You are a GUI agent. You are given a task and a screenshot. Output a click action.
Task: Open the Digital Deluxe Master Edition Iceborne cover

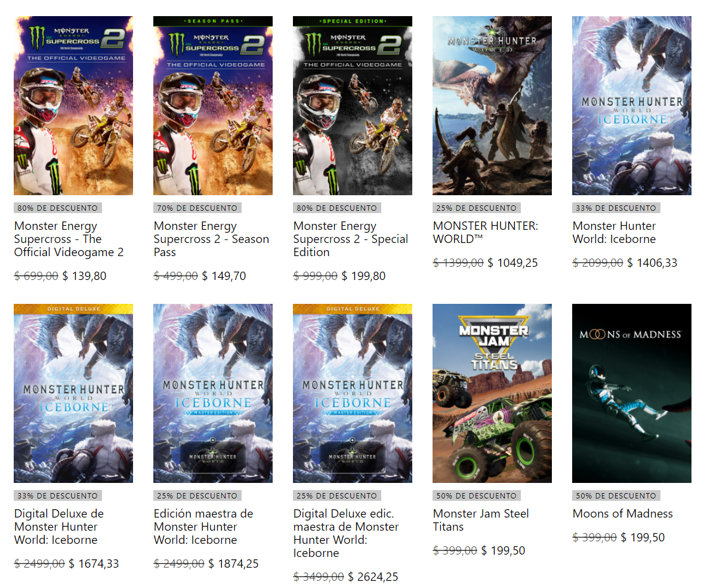(x=353, y=393)
